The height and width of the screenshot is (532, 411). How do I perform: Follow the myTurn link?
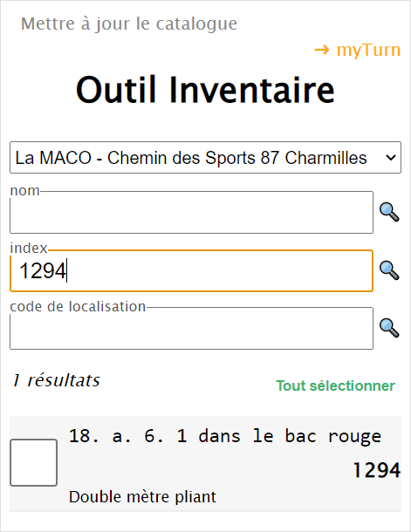(x=368, y=51)
